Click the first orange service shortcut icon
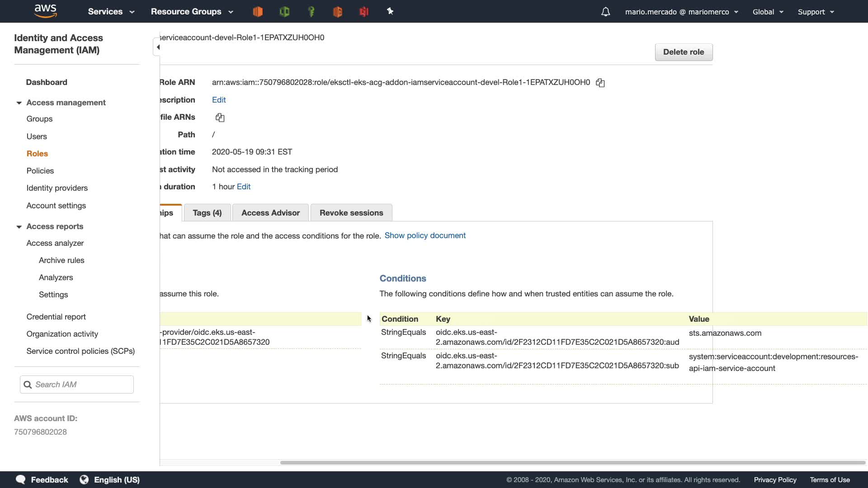This screenshot has height=488, width=868. pyautogui.click(x=258, y=12)
